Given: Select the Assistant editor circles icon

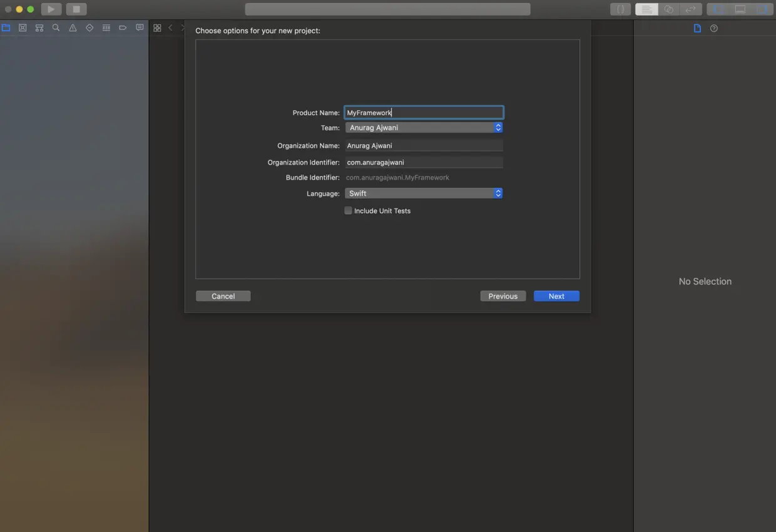Looking at the screenshot, I should tap(668, 9).
